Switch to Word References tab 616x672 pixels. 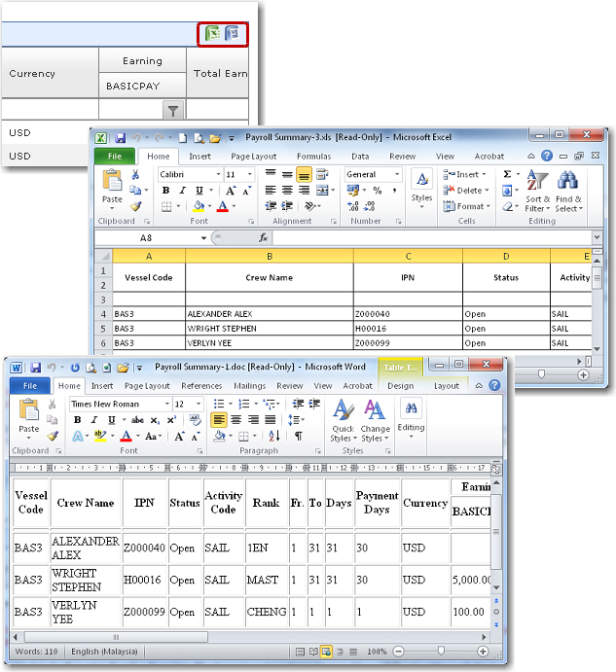point(201,386)
